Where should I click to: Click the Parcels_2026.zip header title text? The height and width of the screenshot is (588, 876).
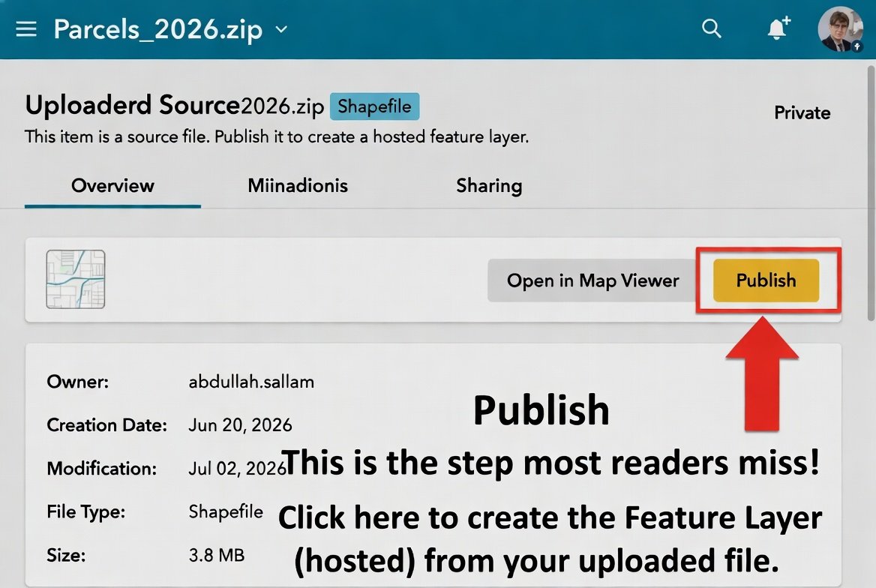point(158,29)
